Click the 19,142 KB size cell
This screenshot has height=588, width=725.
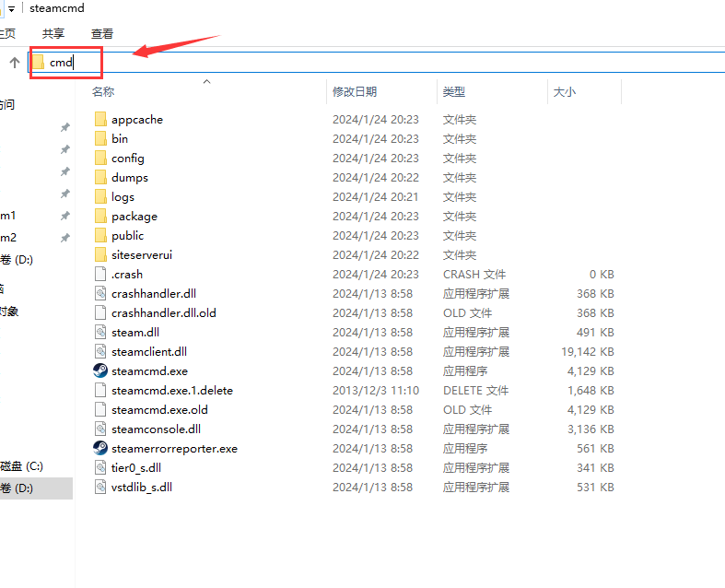pyautogui.click(x=587, y=351)
